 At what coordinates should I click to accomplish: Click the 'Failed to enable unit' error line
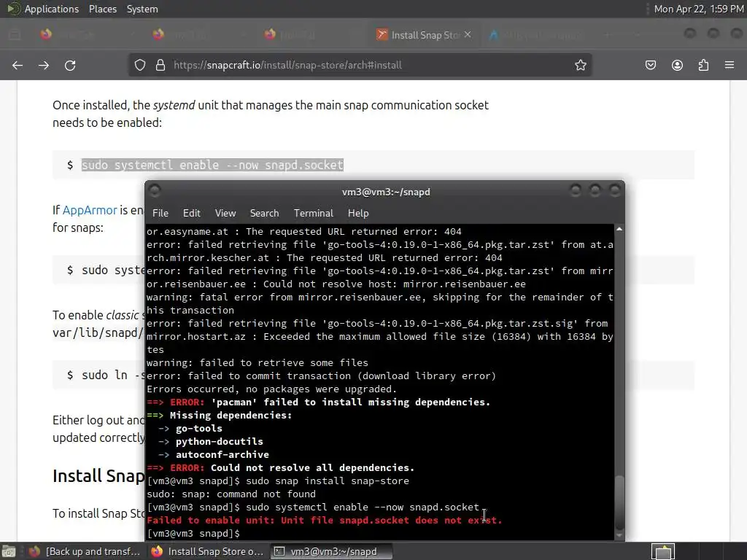[x=325, y=520]
